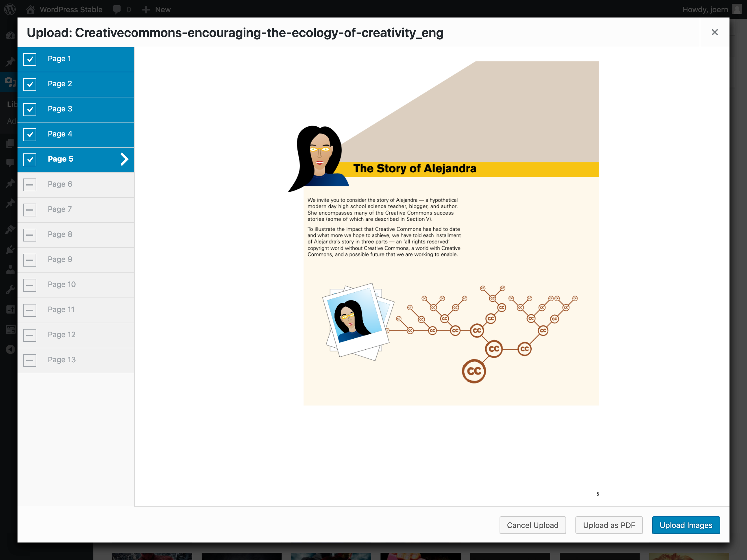Open the Settings sidebar icon

[11, 309]
